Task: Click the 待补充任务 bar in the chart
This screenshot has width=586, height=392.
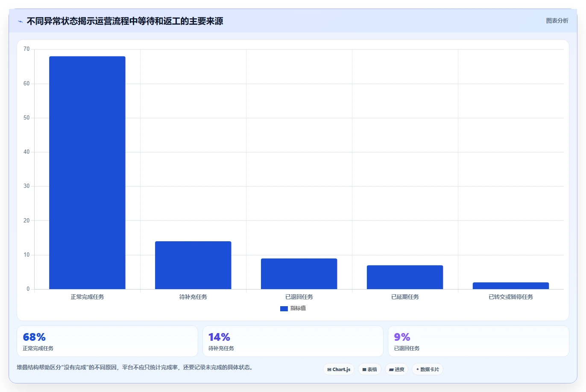Action: [193, 265]
